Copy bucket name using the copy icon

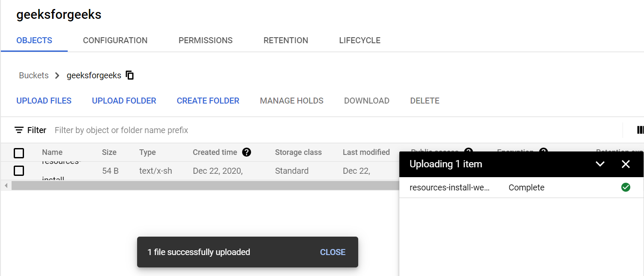130,75
